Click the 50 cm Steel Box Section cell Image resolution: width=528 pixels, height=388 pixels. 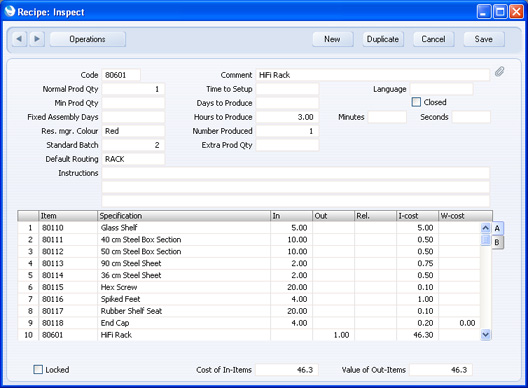coord(184,252)
